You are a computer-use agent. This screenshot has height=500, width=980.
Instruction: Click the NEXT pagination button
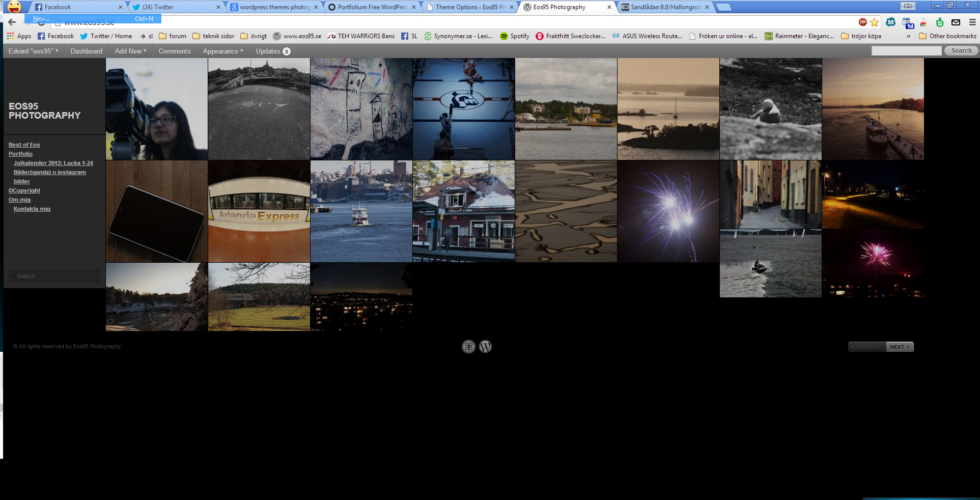[900, 347]
